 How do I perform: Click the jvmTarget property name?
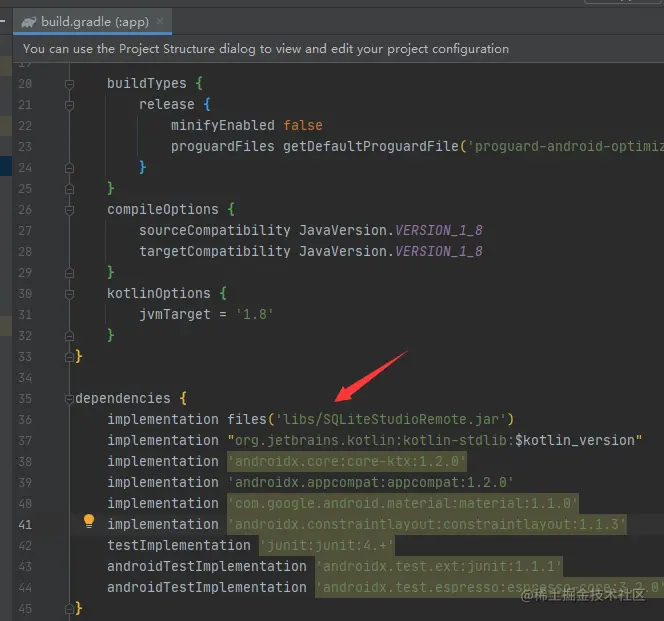coord(175,314)
